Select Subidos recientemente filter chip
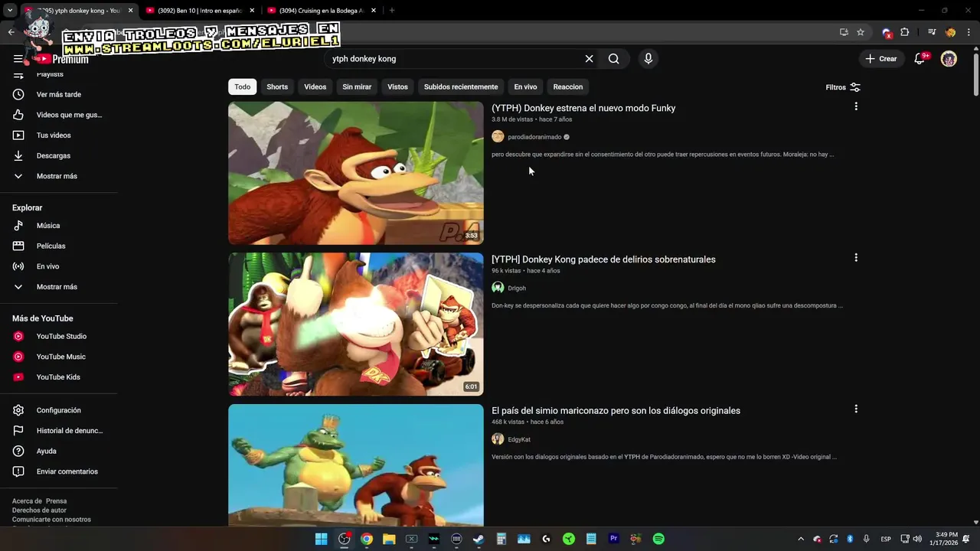 [x=461, y=87]
